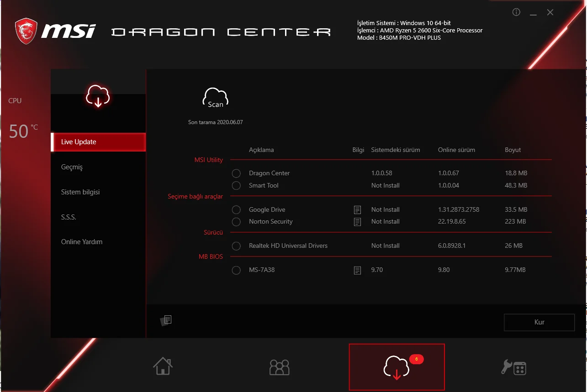Click the MSI Utility category label
The height and width of the screenshot is (392, 587).
click(x=209, y=160)
